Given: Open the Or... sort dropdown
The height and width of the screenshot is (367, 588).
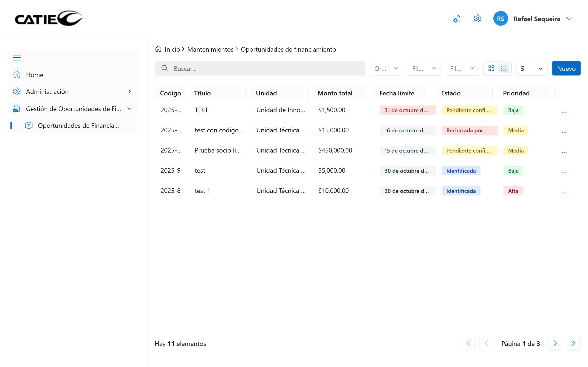Looking at the screenshot, I should 386,68.
